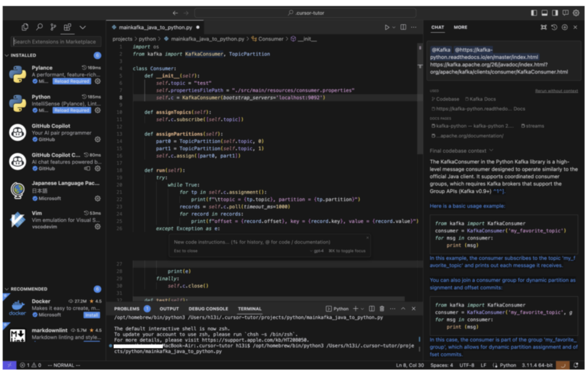This screenshot has width=588, height=376.
Task: Open the Source Control view icon
Action: tap(53, 27)
